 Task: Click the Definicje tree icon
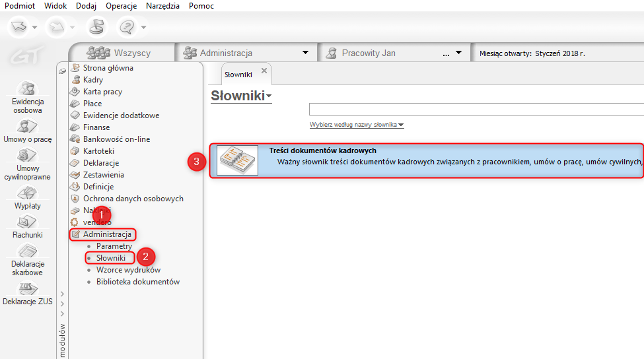75,187
